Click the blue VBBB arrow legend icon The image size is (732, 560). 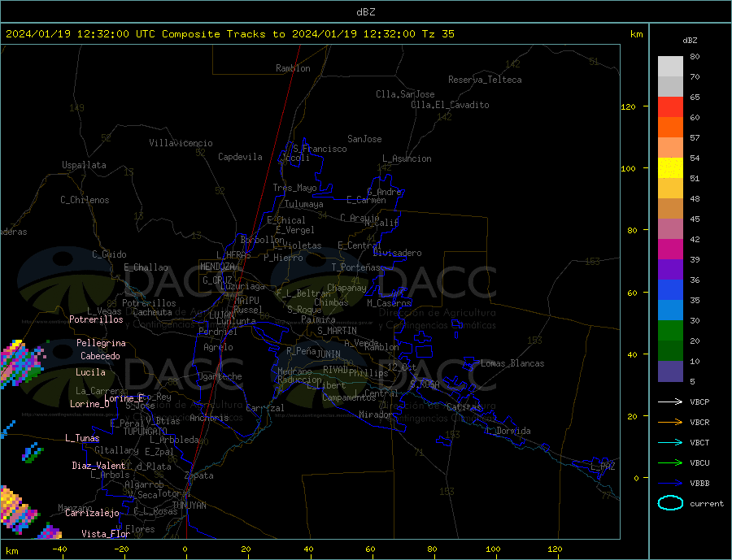[x=671, y=484]
